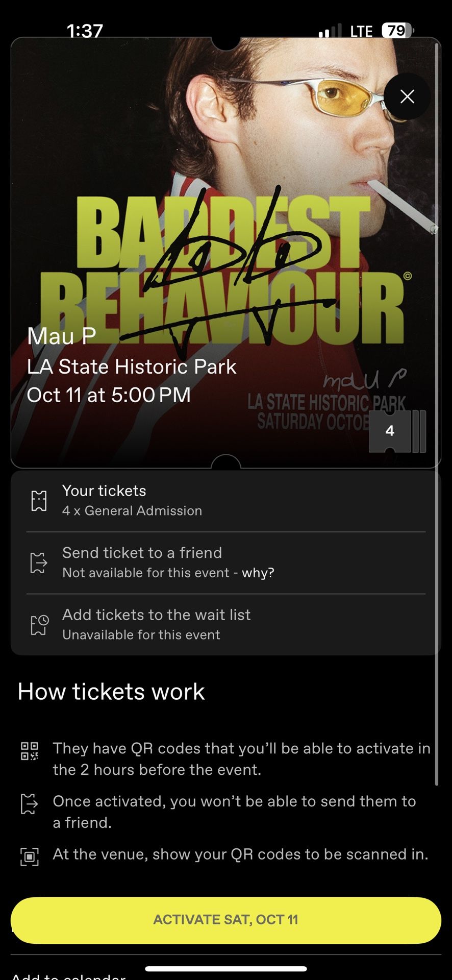Image resolution: width=452 pixels, height=980 pixels.
Task: Tap Add to calendar option
Action: coord(68,976)
